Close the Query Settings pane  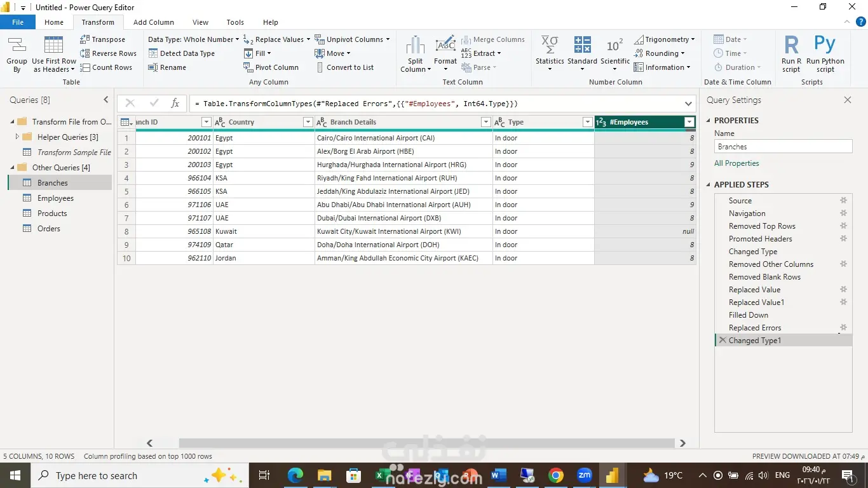(847, 100)
